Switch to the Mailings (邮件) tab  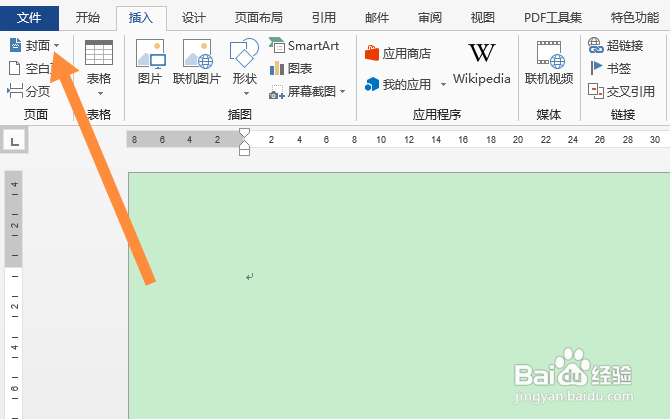[377, 18]
